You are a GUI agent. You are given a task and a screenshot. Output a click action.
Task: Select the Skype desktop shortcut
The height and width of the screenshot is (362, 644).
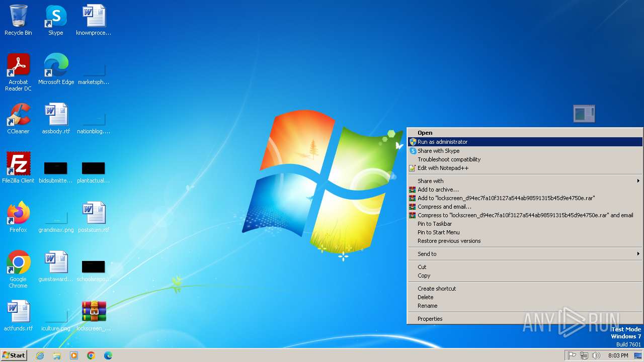pos(56,20)
